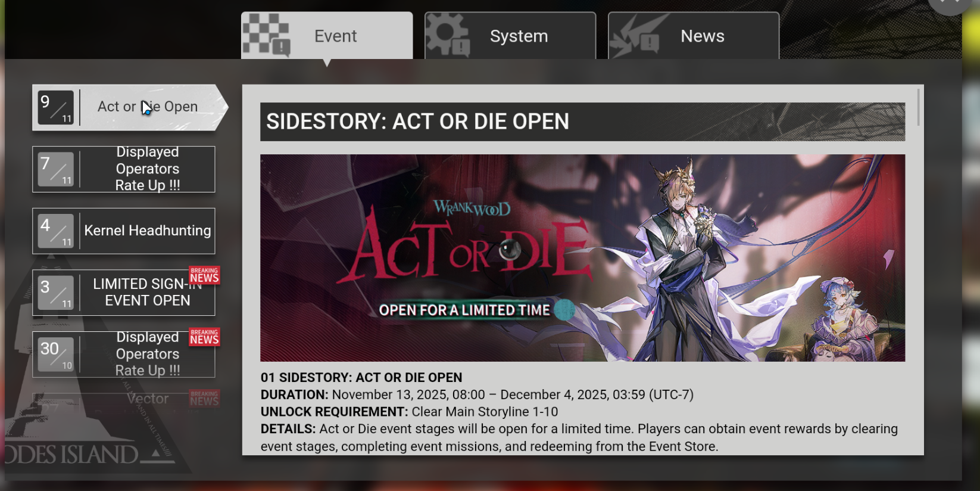Open LIMITED SIGN-IN EVENT OPEN announcement
Viewport: 980px width, 491px height.
coord(124,293)
